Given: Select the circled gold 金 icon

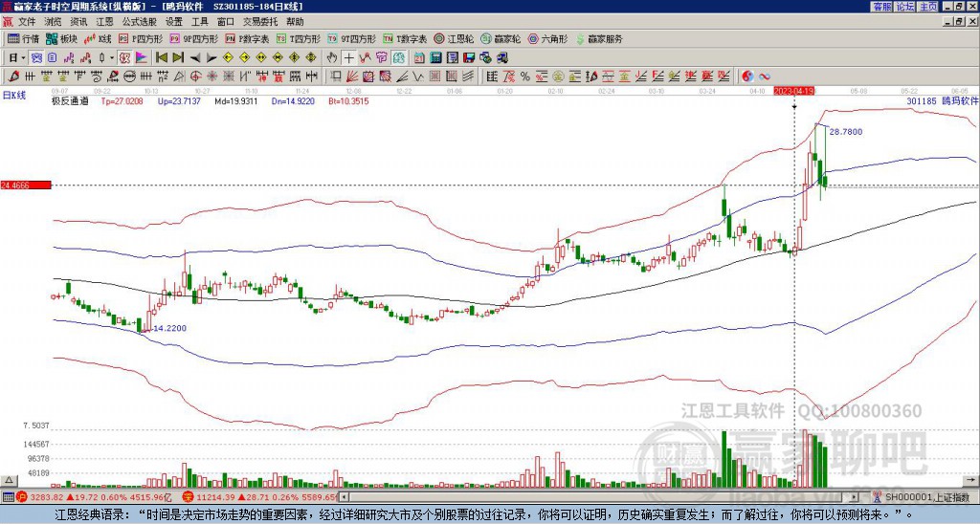Looking at the screenshot, I should pyautogui.click(x=558, y=76).
